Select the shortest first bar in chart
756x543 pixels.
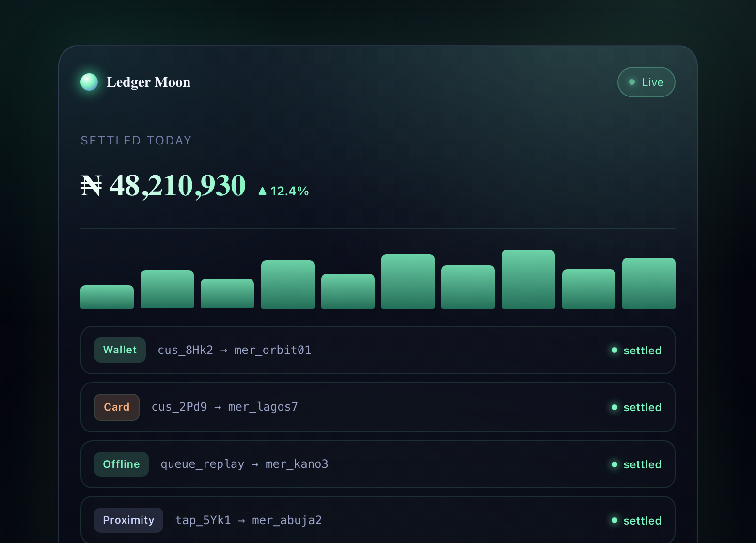pos(107,297)
